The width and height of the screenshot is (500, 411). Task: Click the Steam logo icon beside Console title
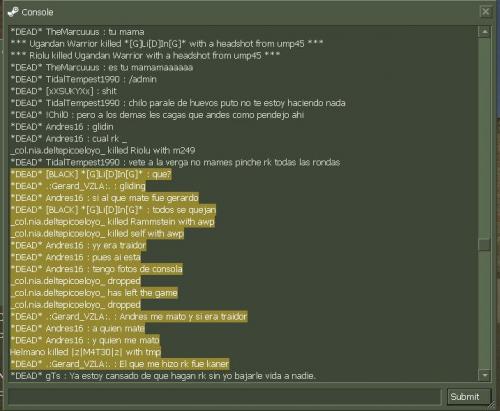13,12
